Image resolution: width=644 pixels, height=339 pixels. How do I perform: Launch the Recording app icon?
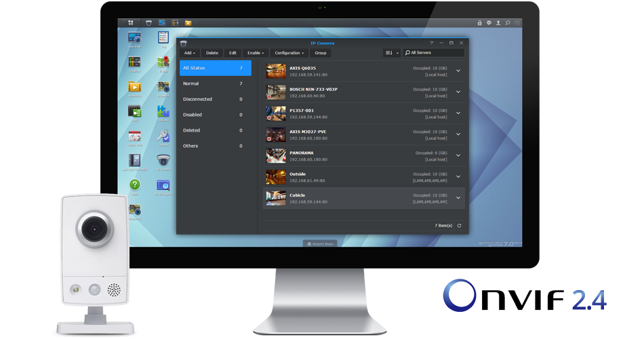(x=134, y=87)
